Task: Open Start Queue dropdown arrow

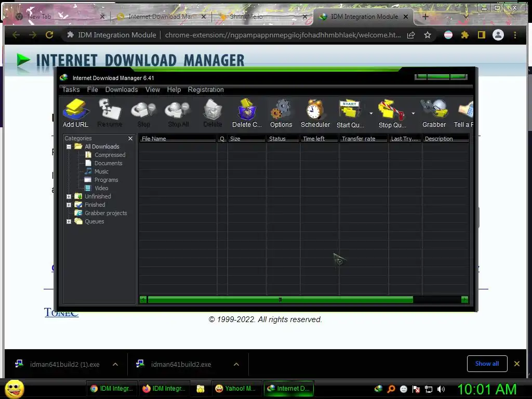Action: click(371, 113)
